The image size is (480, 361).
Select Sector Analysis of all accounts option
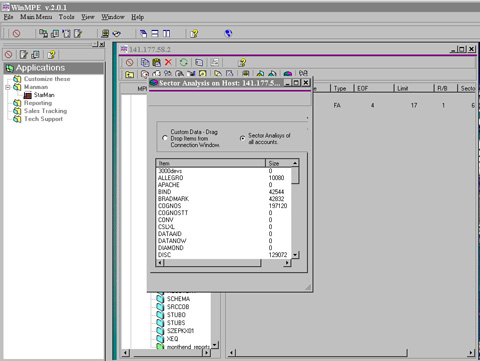[243, 138]
